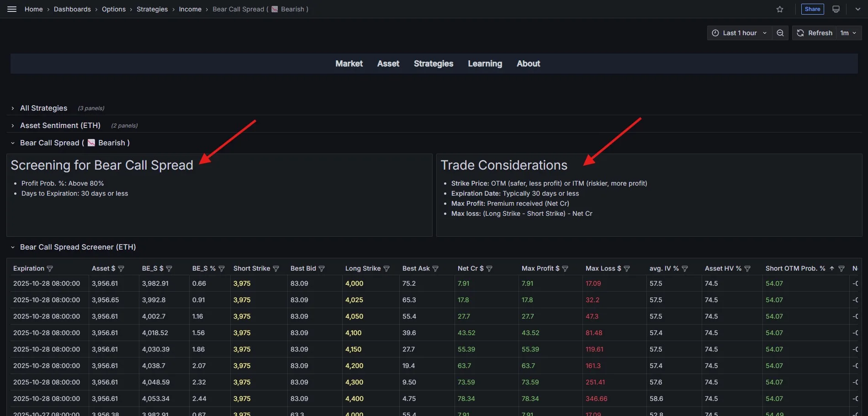Sort by Short OTM Prob. % column

coord(795,268)
